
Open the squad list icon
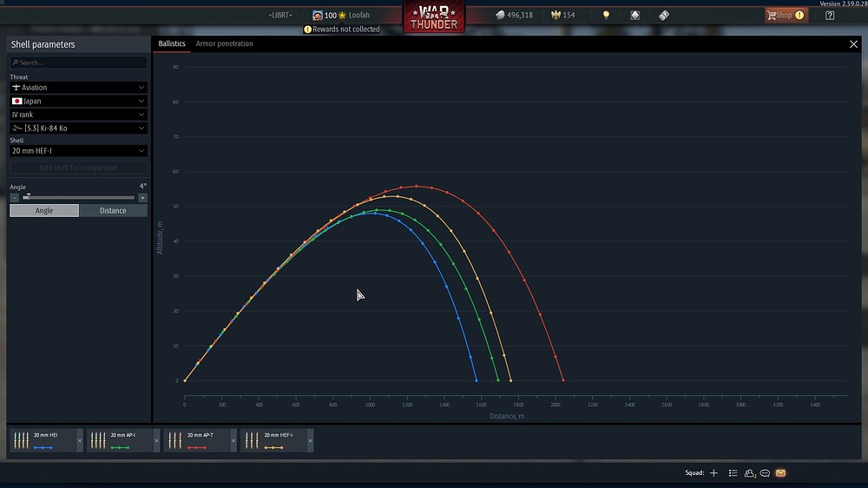tap(733, 472)
